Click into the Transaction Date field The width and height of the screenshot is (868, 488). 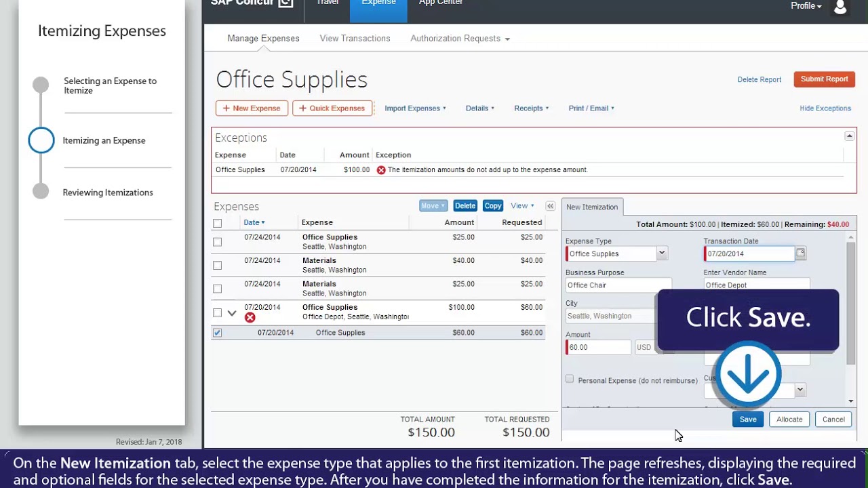tap(749, 253)
